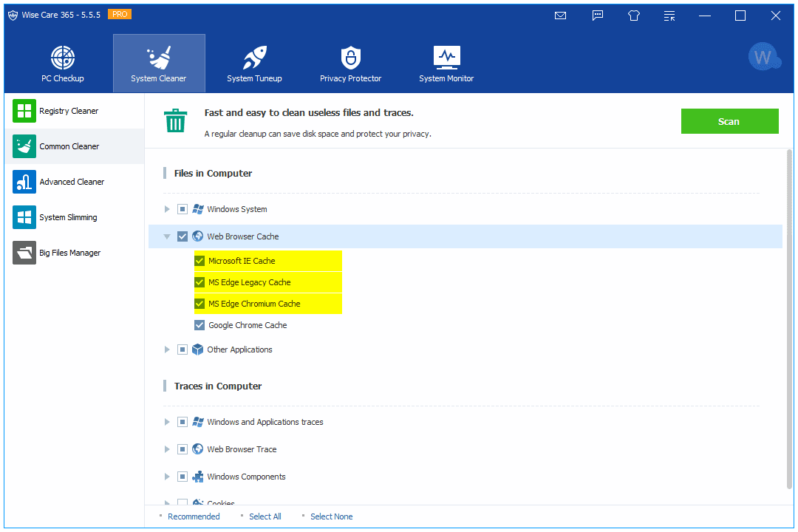Click Windows and Applications traces flag icon
This screenshot has height=532, width=798.
[198, 422]
